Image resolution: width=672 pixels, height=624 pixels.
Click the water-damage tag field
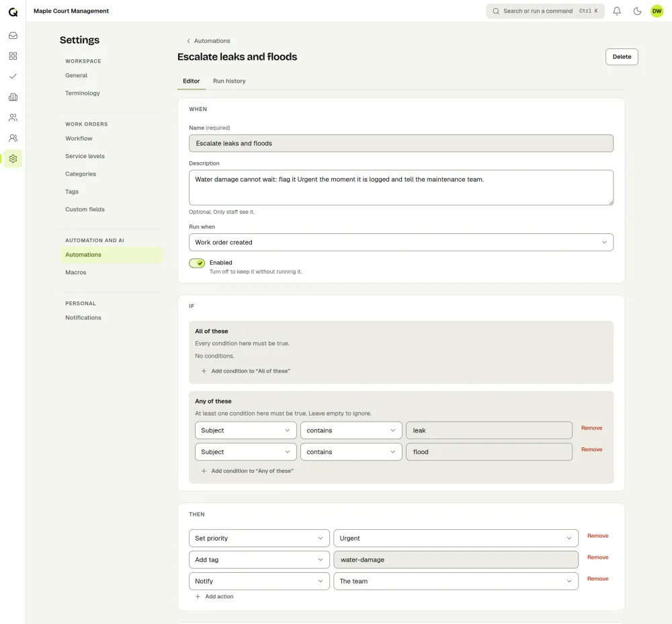tap(456, 559)
